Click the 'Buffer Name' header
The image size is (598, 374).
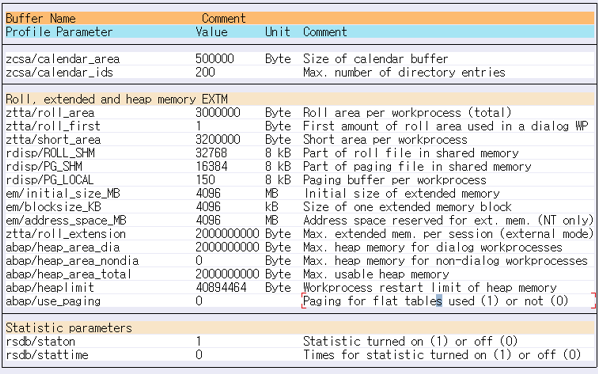[x=40, y=18]
